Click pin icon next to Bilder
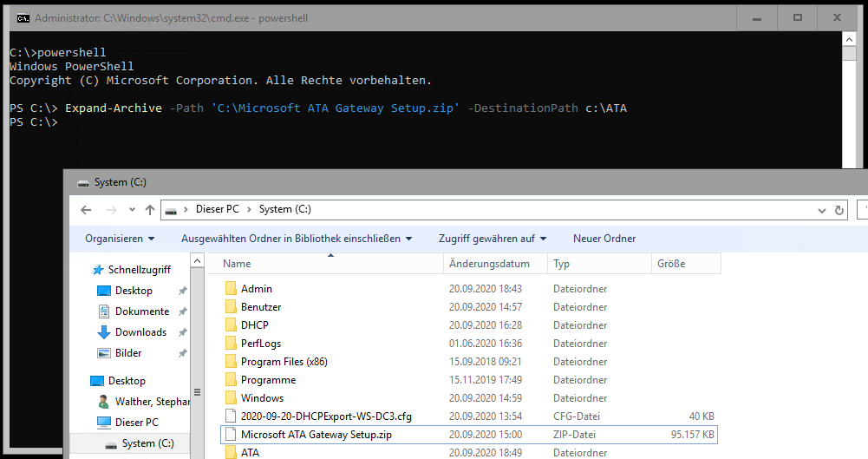The image size is (868, 459). point(182,353)
